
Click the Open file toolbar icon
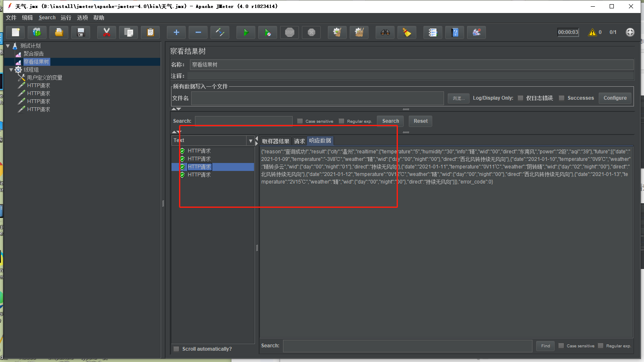click(59, 32)
